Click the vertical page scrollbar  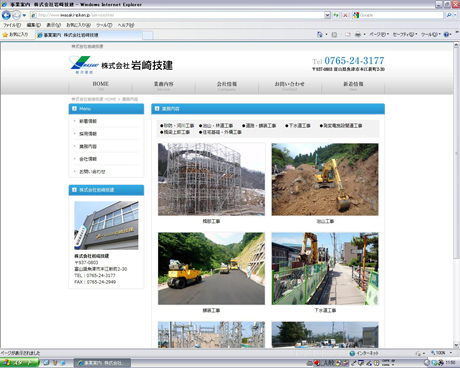[x=456, y=195]
